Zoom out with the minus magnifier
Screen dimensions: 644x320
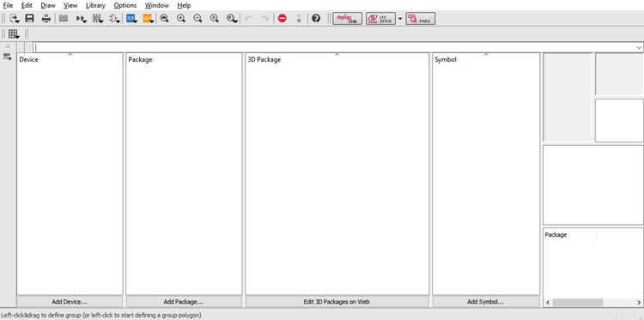[x=197, y=19]
